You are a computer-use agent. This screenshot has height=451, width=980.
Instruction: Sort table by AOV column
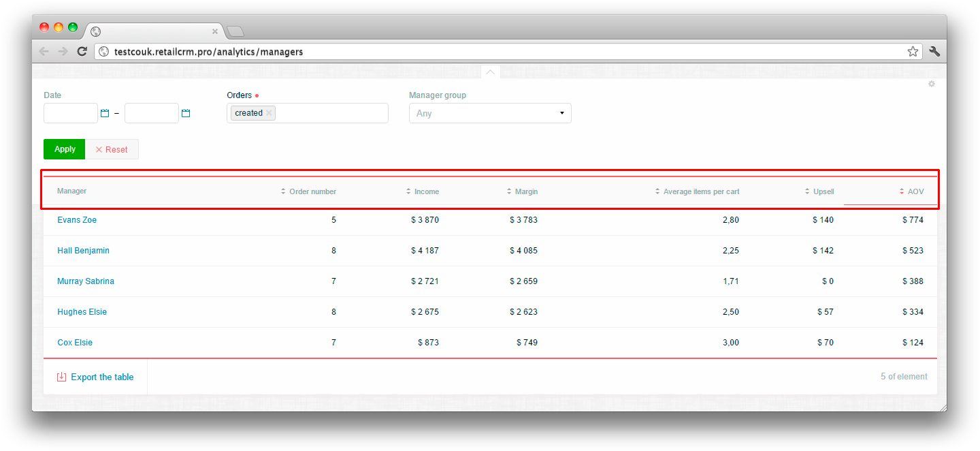[x=911, y=191]
